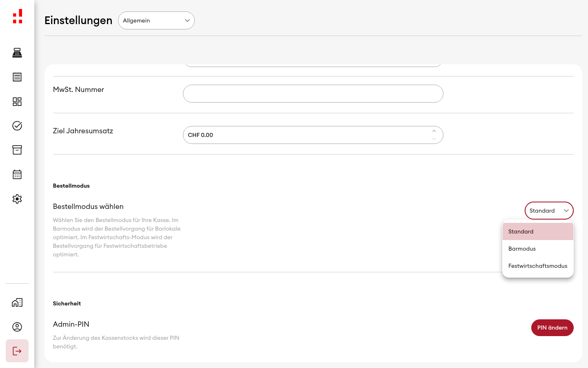Viewport: 588px width, 368px height.
Task: Select Standard option in Bestellmodus list
Action: 538,231
